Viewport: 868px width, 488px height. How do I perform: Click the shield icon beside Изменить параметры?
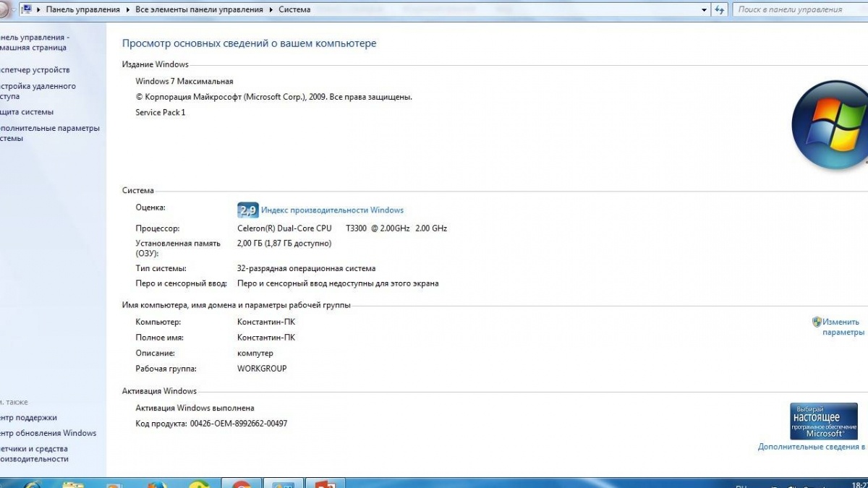817,322
